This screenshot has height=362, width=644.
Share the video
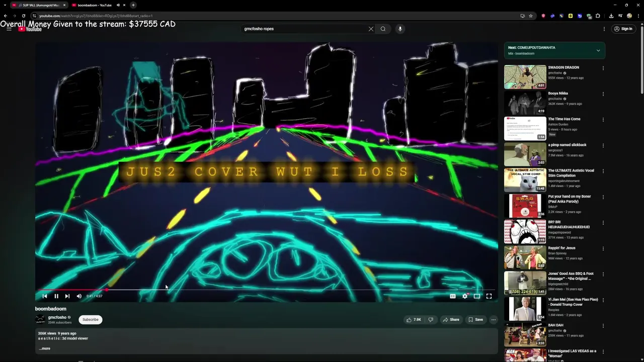[x=450, y=320]
